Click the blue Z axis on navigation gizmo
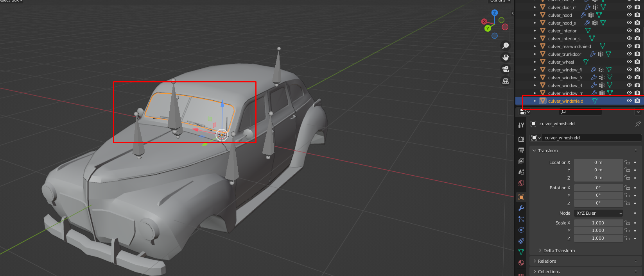The height and width of the screenshot is (276, 644). click(495, 13)
